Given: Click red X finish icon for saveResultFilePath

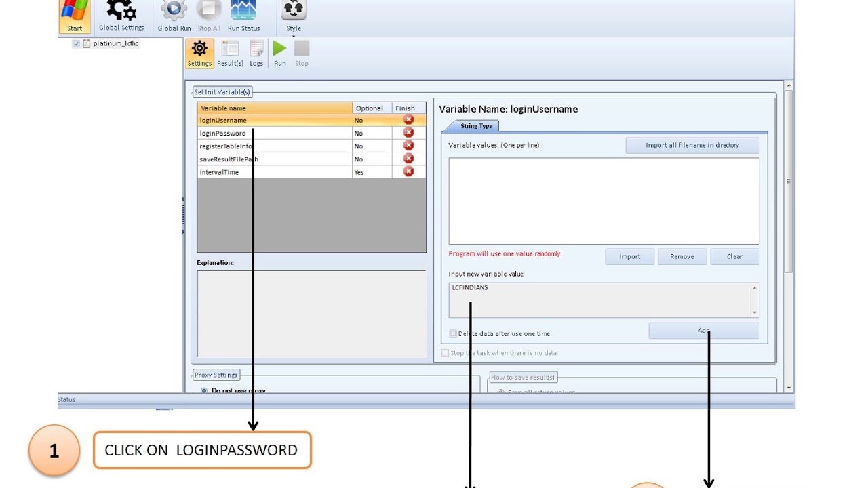Looking at the screenshot, I should tap(408, 159).
